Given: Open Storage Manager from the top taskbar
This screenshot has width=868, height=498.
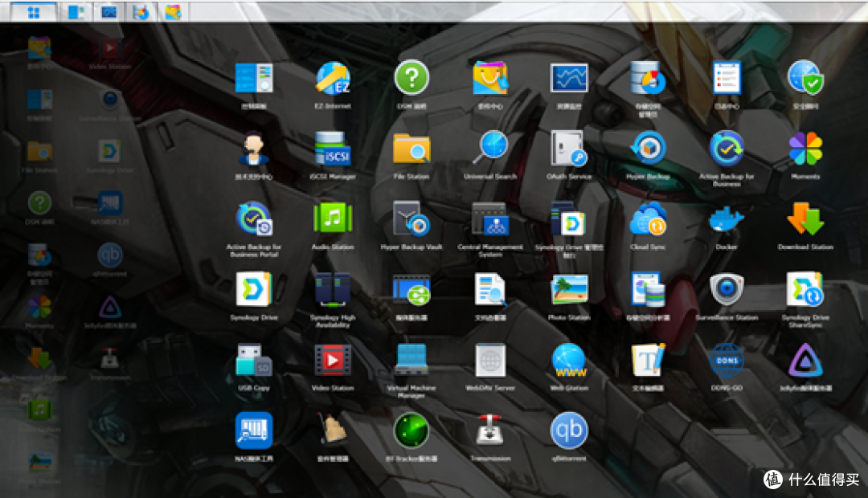Looking at the screenshot, I should pyautogui.click(x=141, y=12).
